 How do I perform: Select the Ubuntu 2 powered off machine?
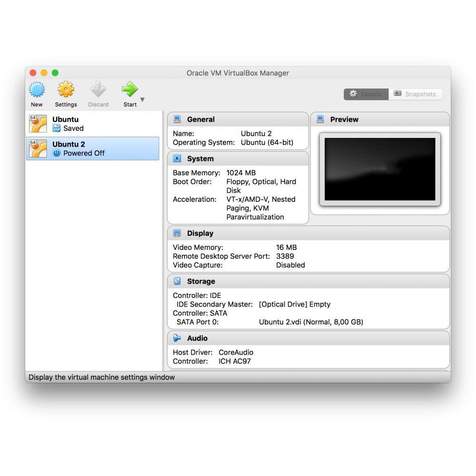pos(93,149)
